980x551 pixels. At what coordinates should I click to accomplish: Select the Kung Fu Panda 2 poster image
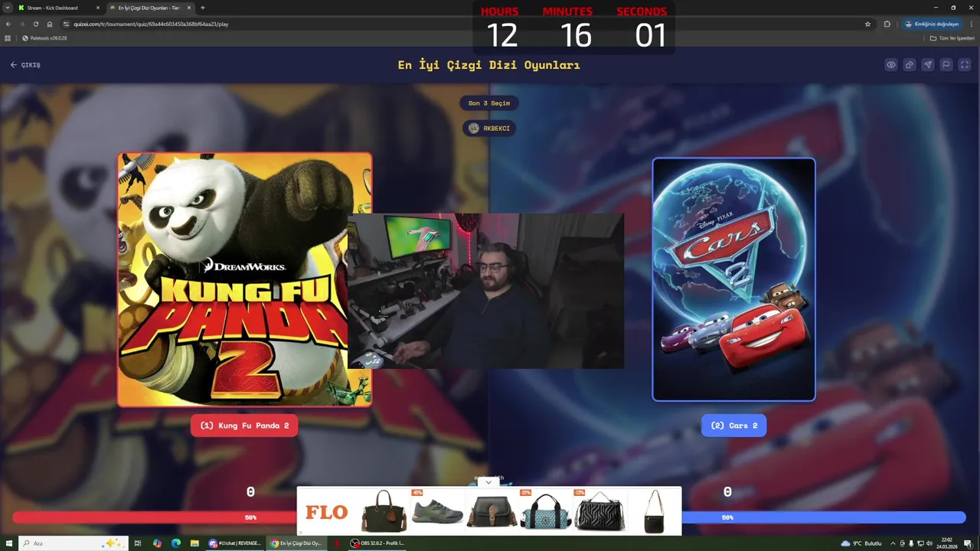tap(244, 279)
